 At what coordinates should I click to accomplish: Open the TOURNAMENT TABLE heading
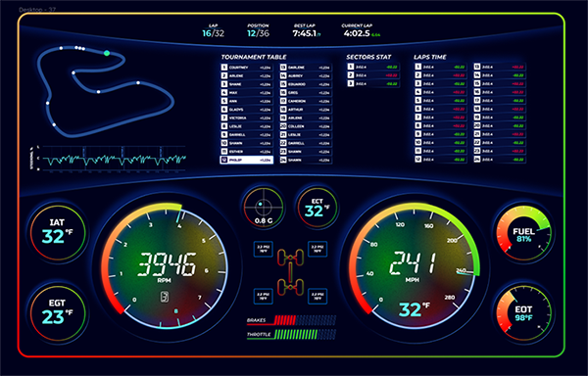point(254,57)
